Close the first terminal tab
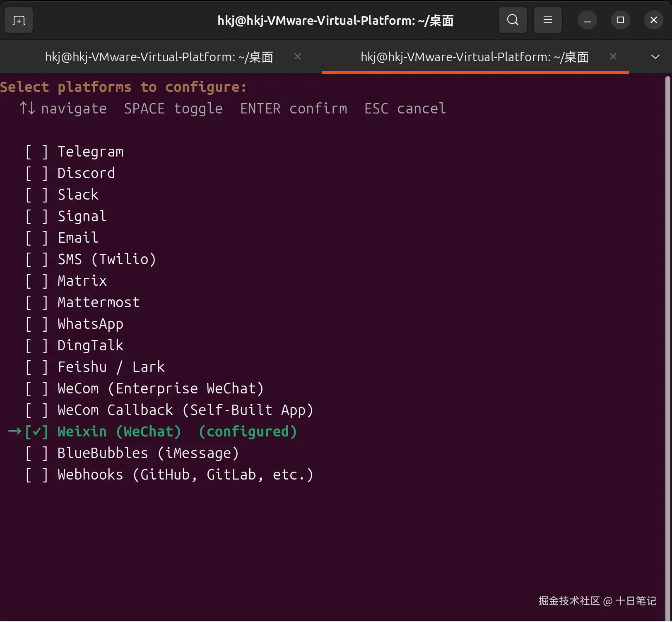This screenshot has width=672, height=622. pos(297,56)
